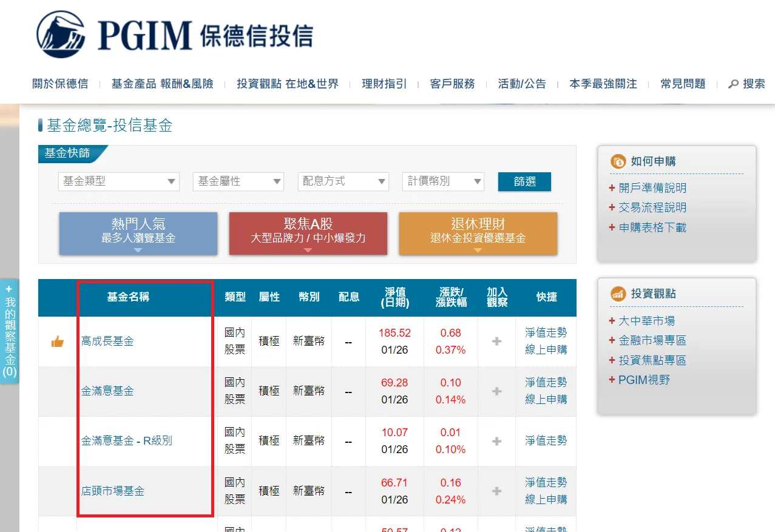Open the 店頭市場基金 fund link
Viewport: 775px width, 532px height.
coord(113,491)
